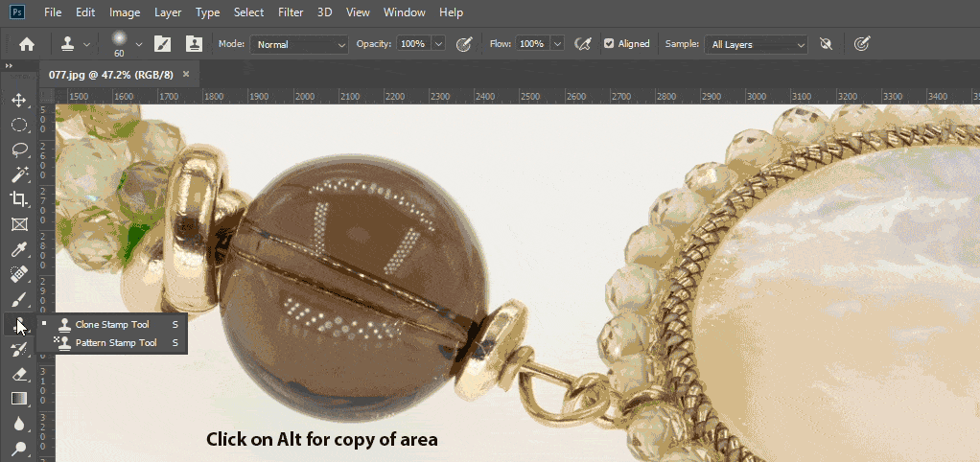Select the History Brush tool

[x=19, y=350]
